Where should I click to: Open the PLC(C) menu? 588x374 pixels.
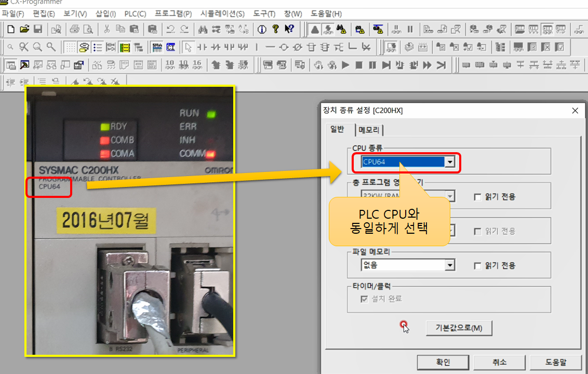134,14
